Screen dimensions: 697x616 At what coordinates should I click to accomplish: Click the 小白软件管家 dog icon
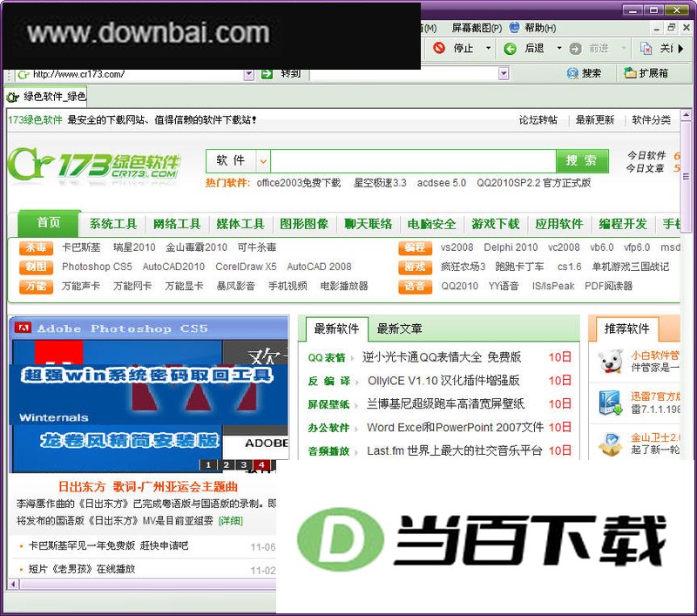(610, 362)
